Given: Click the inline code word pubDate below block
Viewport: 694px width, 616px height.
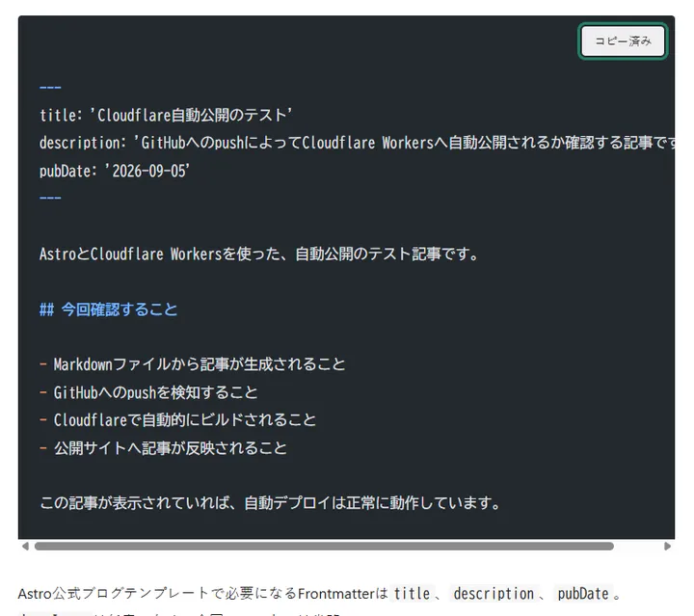Looking at the screenshot, I should 583,594.
